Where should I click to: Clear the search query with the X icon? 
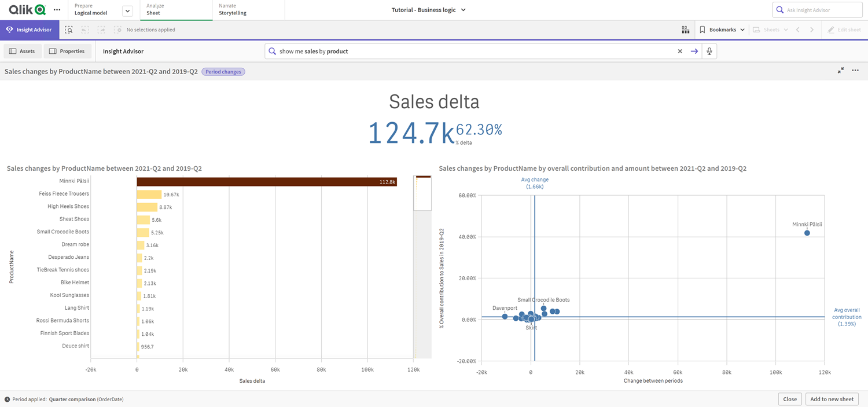[680, 51]
